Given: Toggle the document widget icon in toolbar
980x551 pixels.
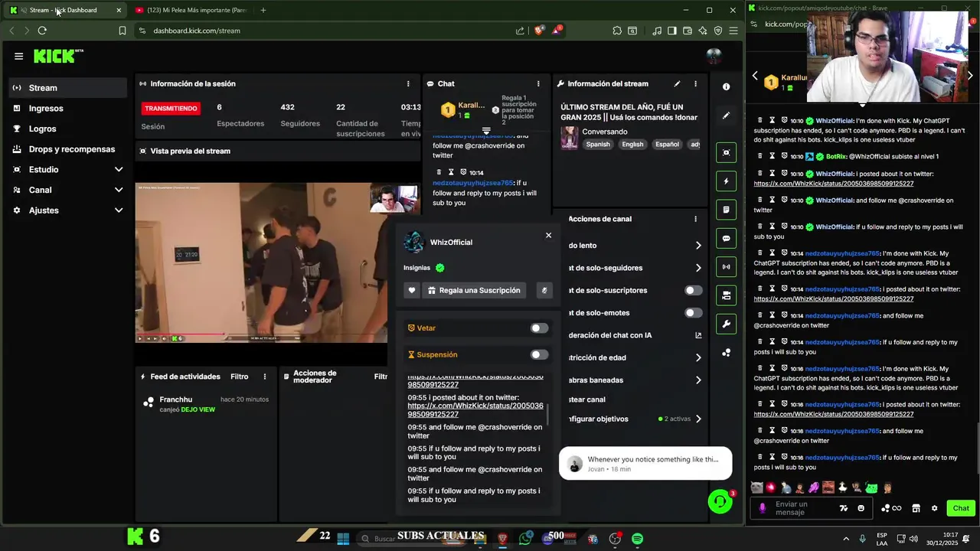Looking at the screenshot, I should tap(726, 210).
